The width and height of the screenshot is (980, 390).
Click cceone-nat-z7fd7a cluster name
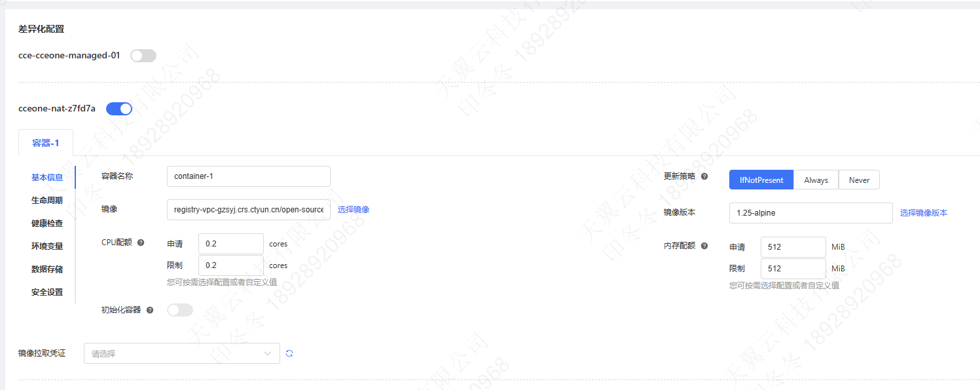pos(57,109)
